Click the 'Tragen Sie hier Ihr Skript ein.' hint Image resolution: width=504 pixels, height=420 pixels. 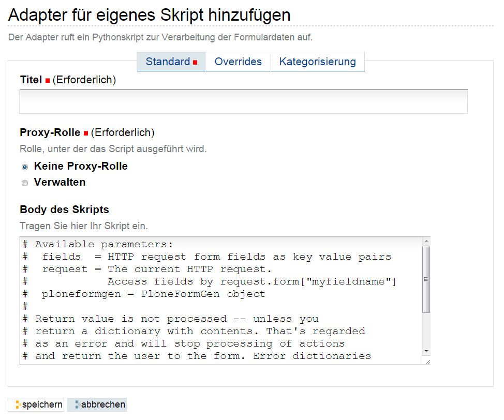click(x=84, y=226)
